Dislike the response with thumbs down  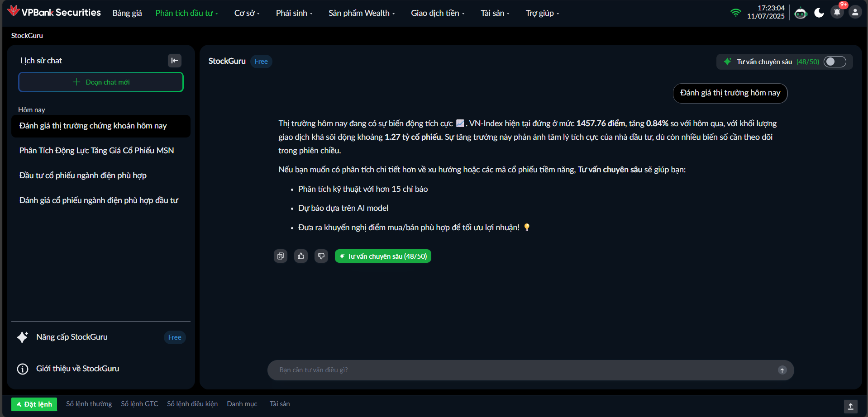[321, 256]
